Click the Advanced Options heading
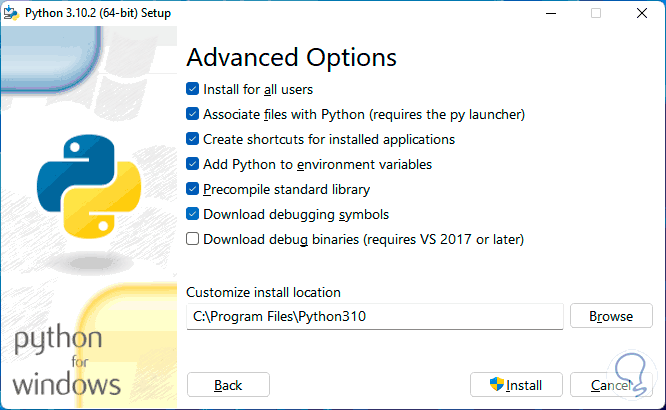This screenshot has width=666, height=410. pyautogui.click(x=291, y=57)
